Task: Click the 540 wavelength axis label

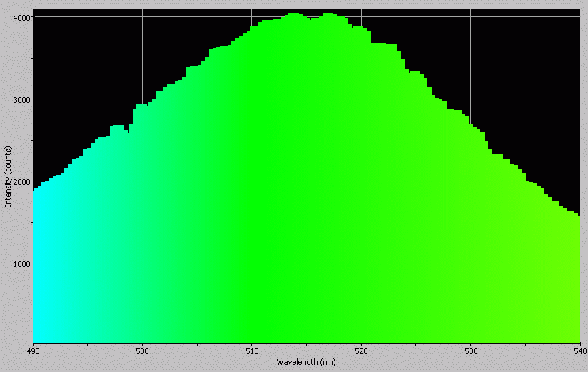Action: pos(579,351)
